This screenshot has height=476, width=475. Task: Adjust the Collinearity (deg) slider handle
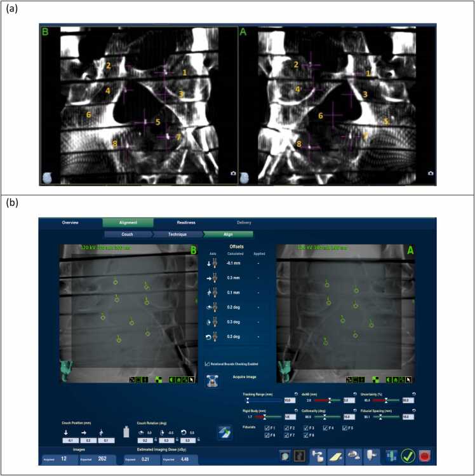click(324, 417)
